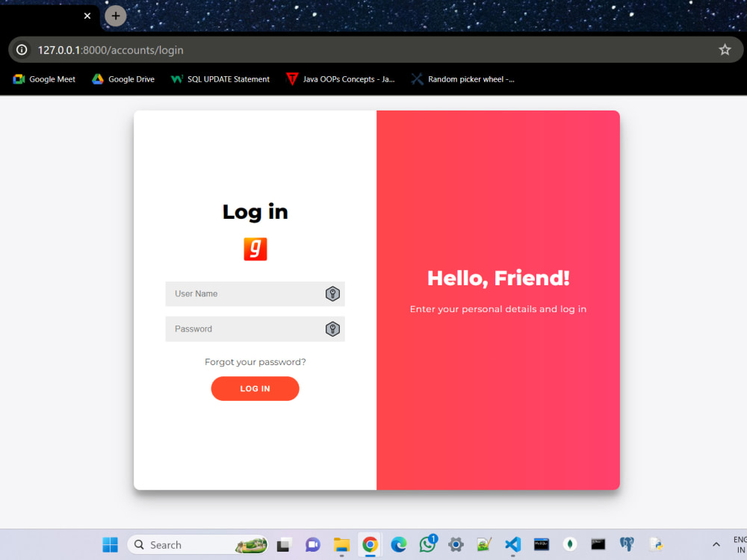Open the MySQL command line taskbar icon
Screen dimensions: 747x560
pos(541,544)
